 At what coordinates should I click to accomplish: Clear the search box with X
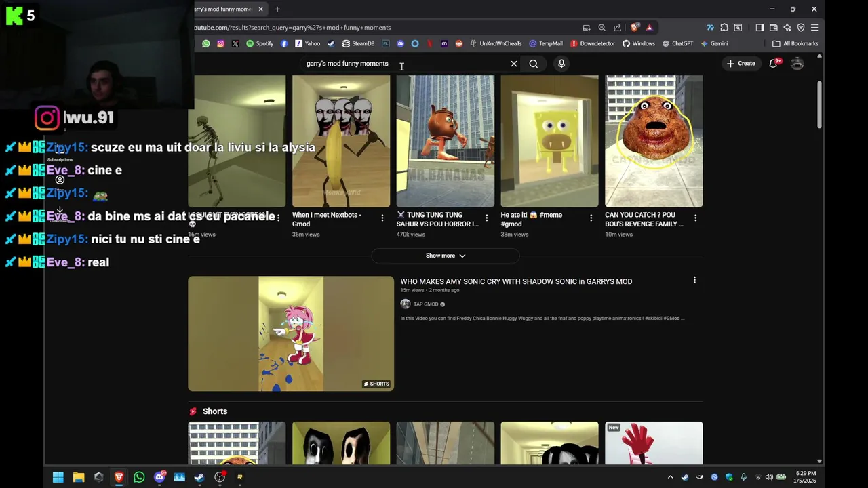point(514,64)
